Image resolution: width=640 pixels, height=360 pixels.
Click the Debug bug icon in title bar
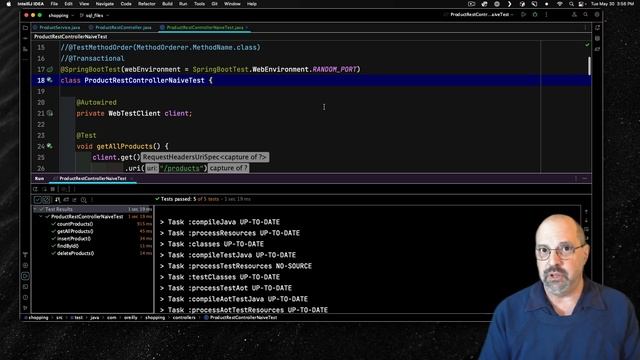coord(535,15)
